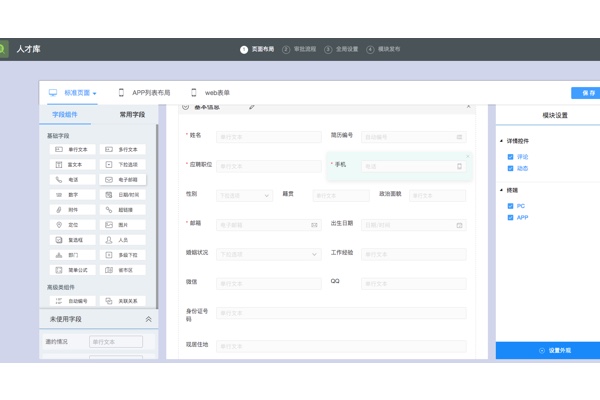
Task: Switch to the 常用字段 tab
Action: coord(132,115)
